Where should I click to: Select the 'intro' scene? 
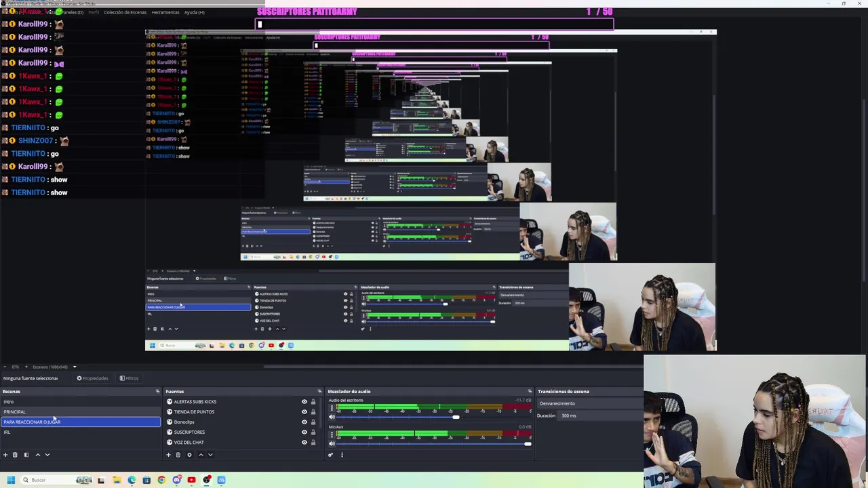pos(81,402)
